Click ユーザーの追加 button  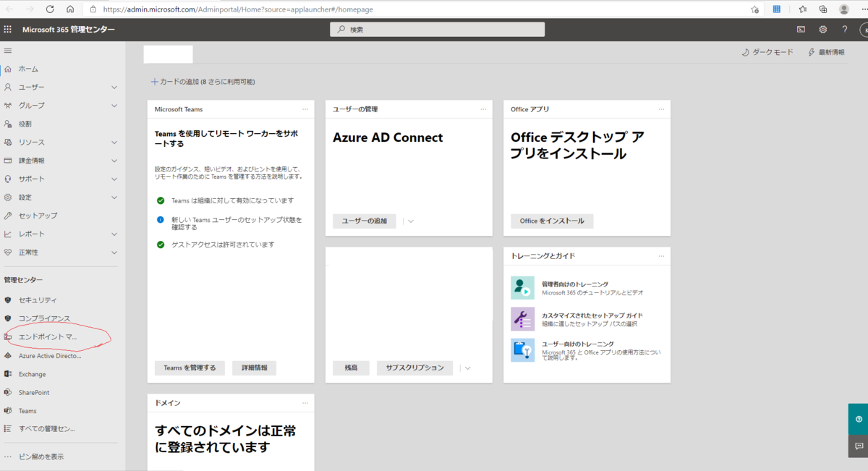pyautogui.click(x=365, y=221)
